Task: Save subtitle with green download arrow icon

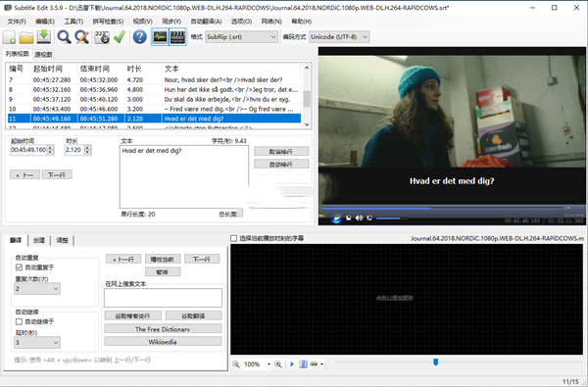Action: (x=44, y=37)
